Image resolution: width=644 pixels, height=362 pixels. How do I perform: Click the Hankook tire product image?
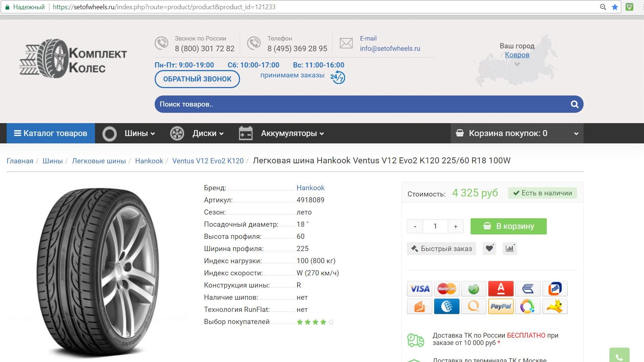[98, 273]
